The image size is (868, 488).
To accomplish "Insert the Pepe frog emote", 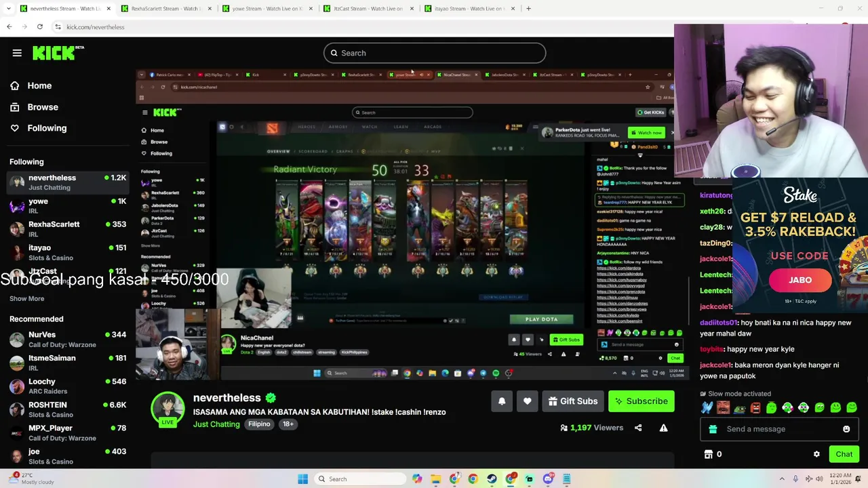I will tap(739, 408).
